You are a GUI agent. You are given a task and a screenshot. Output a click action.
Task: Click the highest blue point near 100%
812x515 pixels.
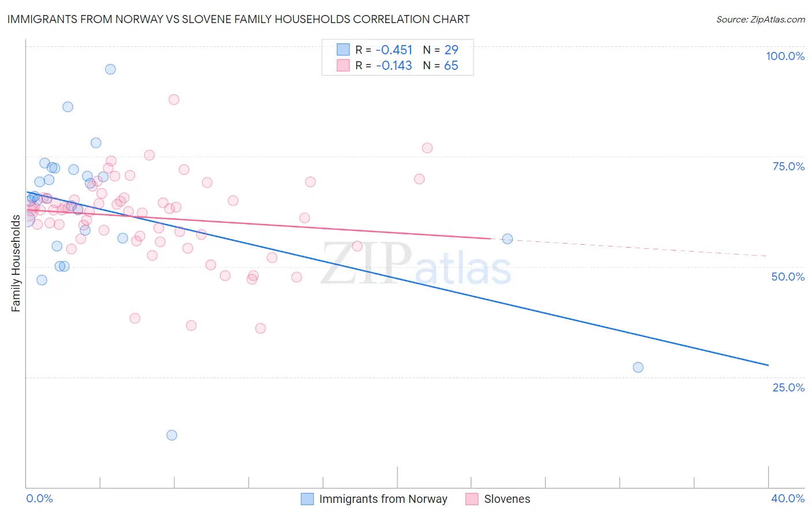pyautogui.click(x=110, y=69)
